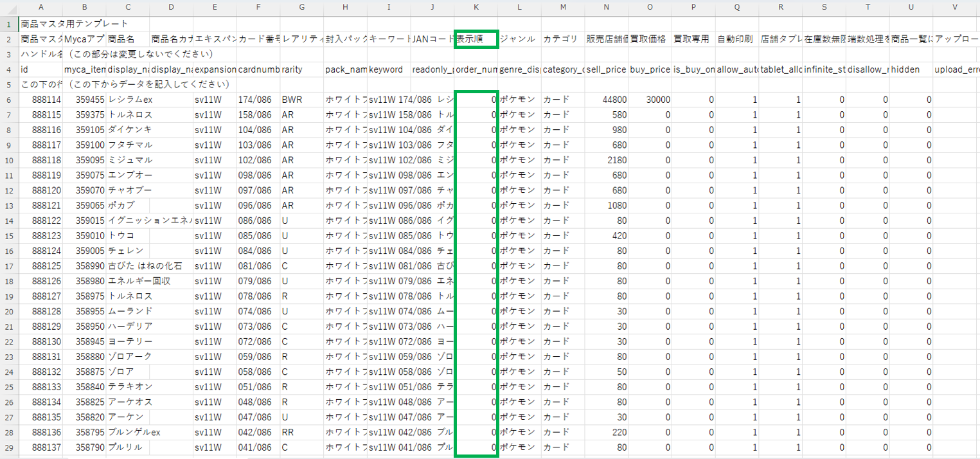This screenshot has height=459, width=980.
Task: Select the column A header
Action: 41,8
